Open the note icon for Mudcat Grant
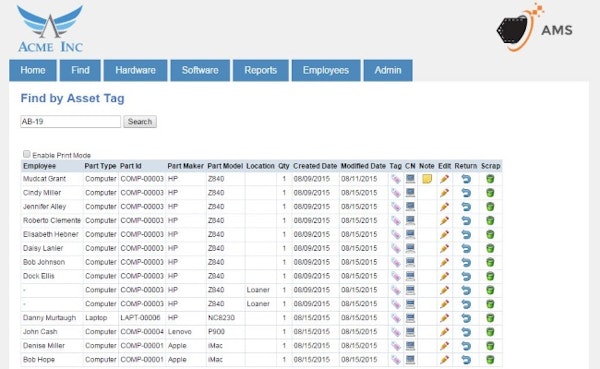Screen dimensions: 600x369 427,179
